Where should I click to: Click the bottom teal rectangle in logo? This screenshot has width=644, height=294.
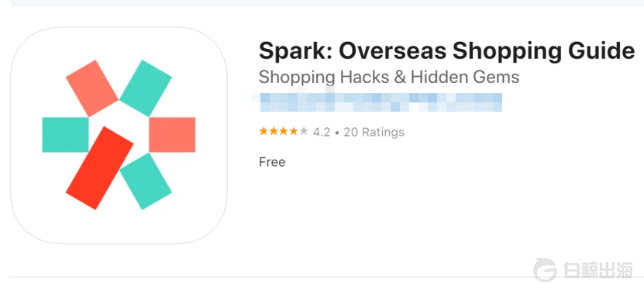click(146, 182)
